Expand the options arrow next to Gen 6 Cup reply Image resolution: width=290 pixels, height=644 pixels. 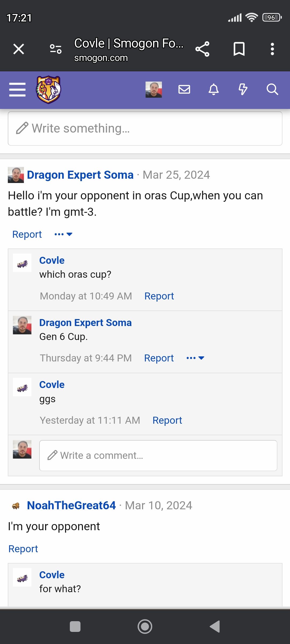[x=195, y=358]
